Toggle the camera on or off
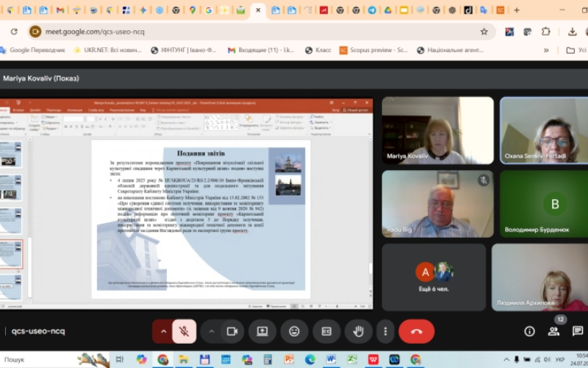The width and height of the screenshot is (588, 368). 232,331
